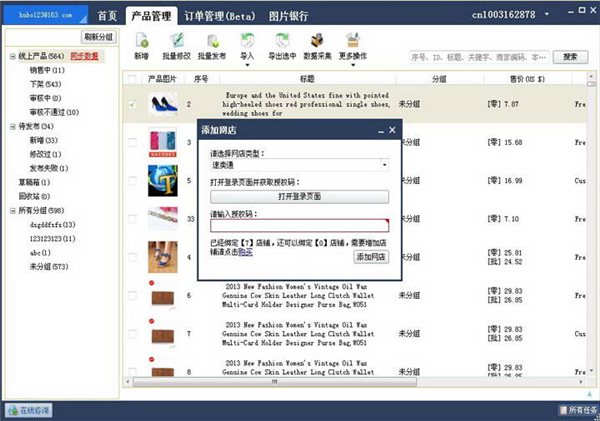This screenshot has height=421, width=600.
Task: Check the checkbox for product number 5
Action: click(x=132, y=181)
